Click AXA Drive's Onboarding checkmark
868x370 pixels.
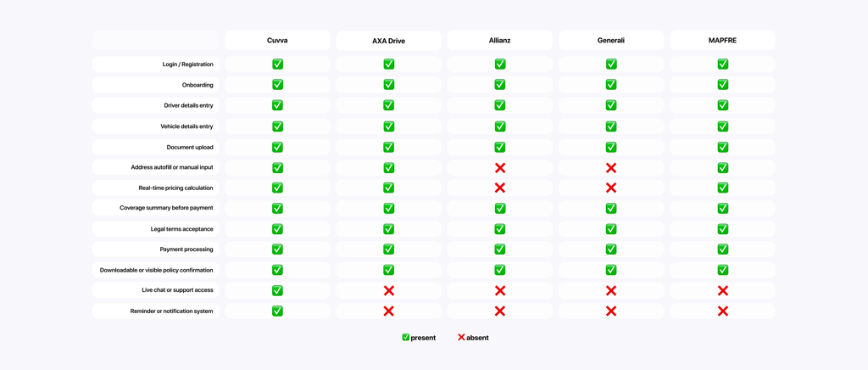coord(388,84)
